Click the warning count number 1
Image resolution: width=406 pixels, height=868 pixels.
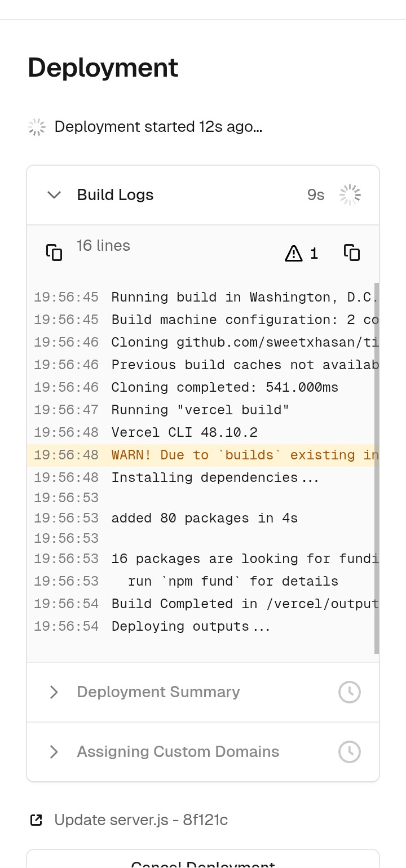point(314,254)
